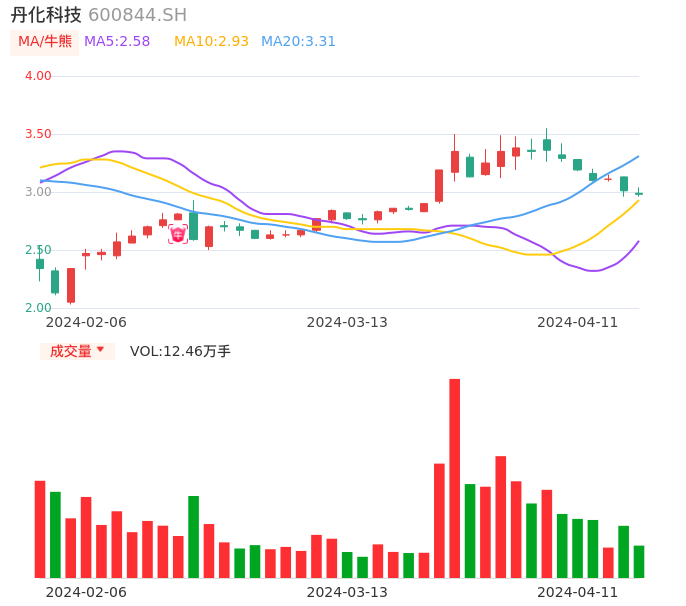Click the bull badge icon on candlestick

pos(178,235)
